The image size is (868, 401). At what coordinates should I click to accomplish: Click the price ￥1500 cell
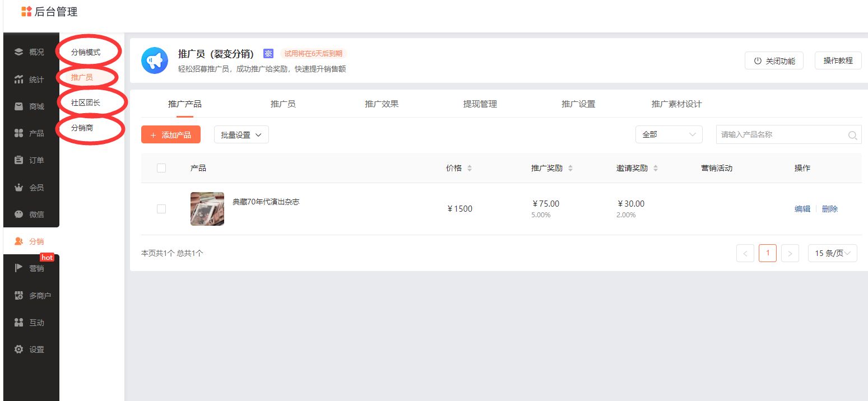pos(459,209)
